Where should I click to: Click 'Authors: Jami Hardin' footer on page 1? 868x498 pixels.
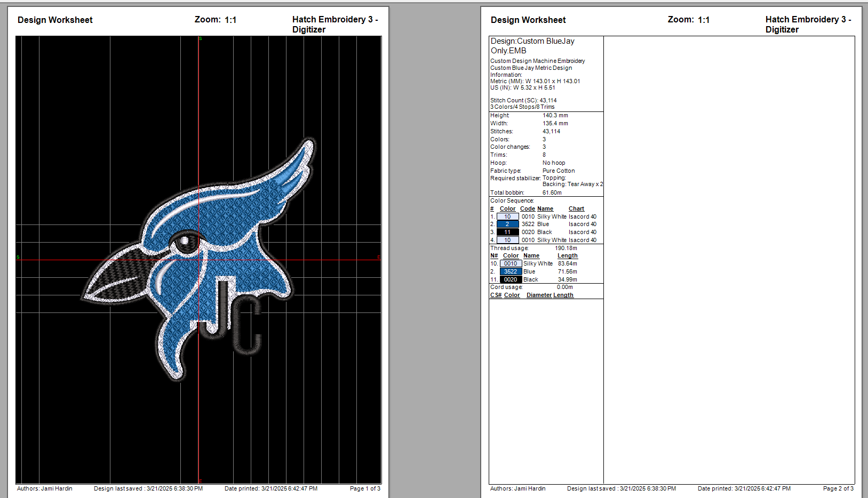coord(45,488)
